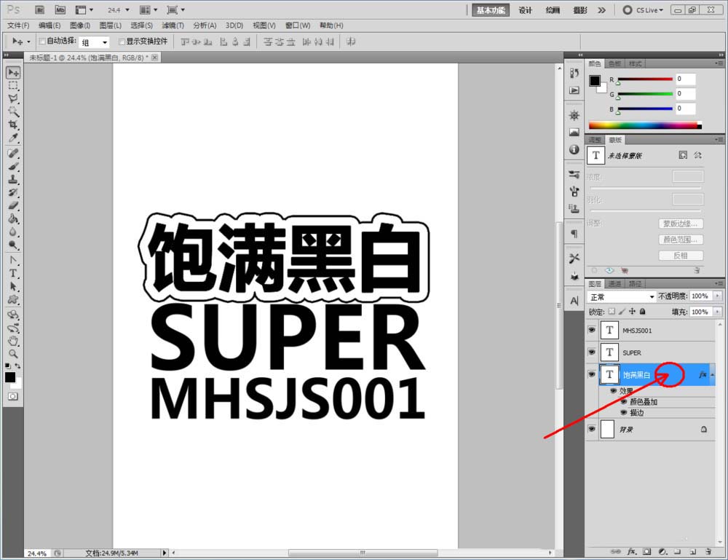Create a new layer
The height and width of the screenshot is (560, 728).
693,552
